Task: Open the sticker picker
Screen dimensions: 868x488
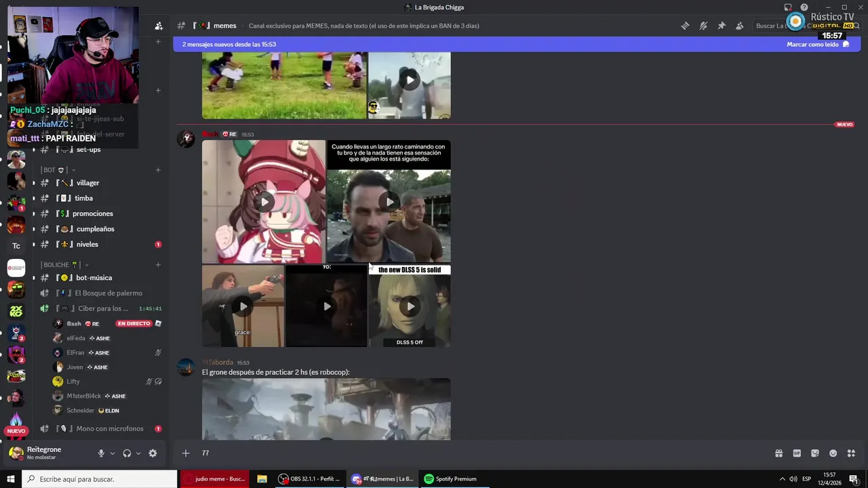Action: [x=815, y=453]
